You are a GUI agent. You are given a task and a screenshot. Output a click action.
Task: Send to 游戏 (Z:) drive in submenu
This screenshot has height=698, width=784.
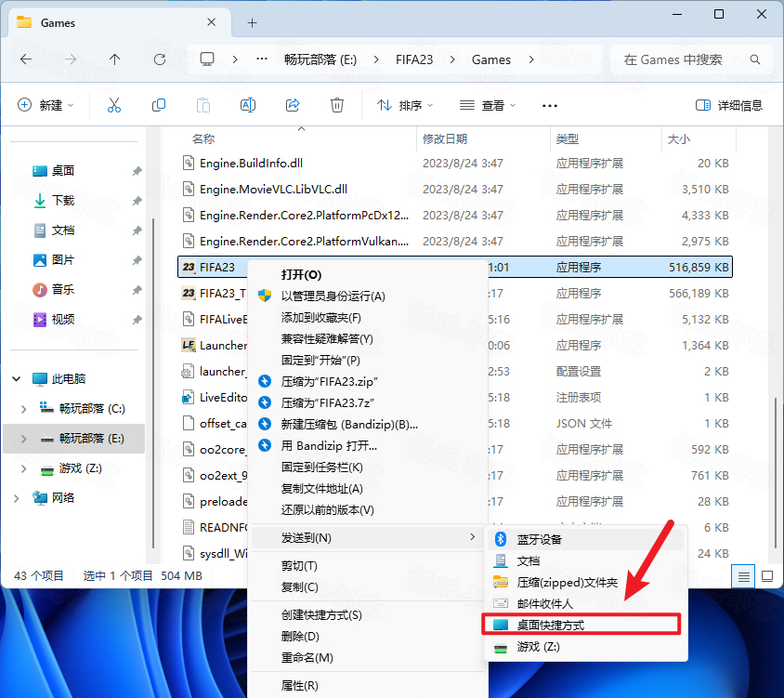pos(586,647)
